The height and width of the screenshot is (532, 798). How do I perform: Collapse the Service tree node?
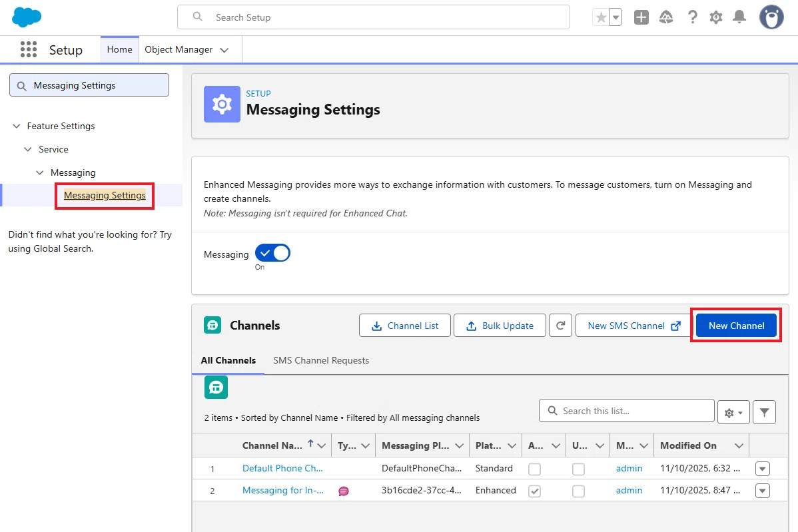pos(28,149)
